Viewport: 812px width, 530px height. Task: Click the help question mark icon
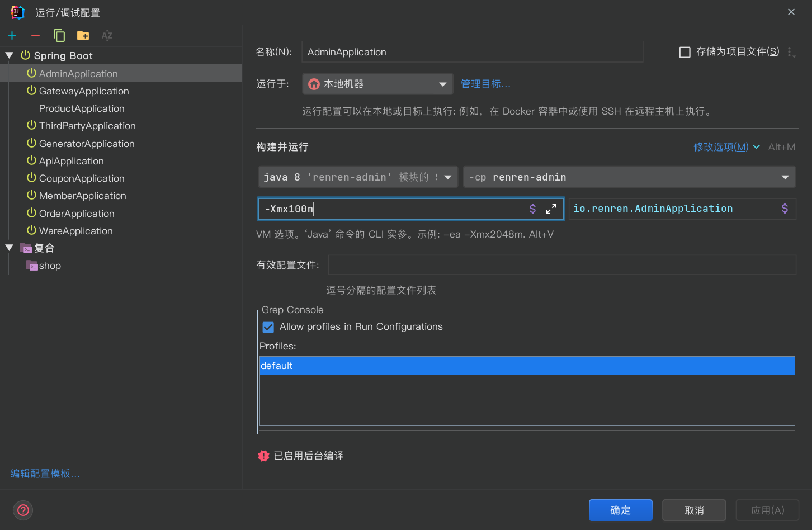point(23,510)
